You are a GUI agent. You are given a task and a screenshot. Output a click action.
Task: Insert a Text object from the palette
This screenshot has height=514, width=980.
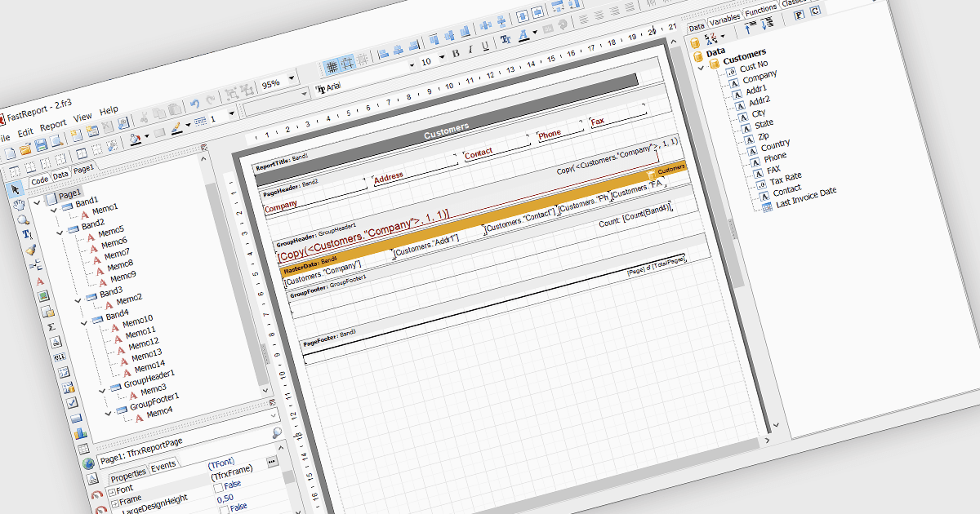[x=39, y=281]
